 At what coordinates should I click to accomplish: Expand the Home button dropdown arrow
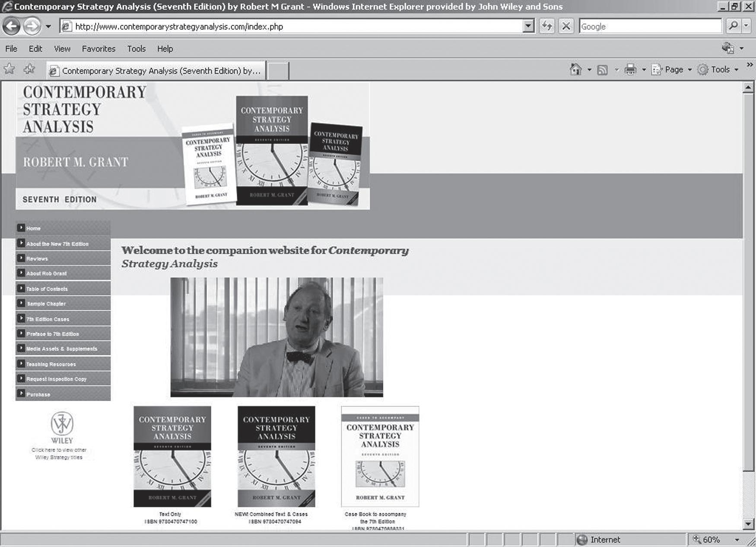pyautogui.click(x=589, y=70)
